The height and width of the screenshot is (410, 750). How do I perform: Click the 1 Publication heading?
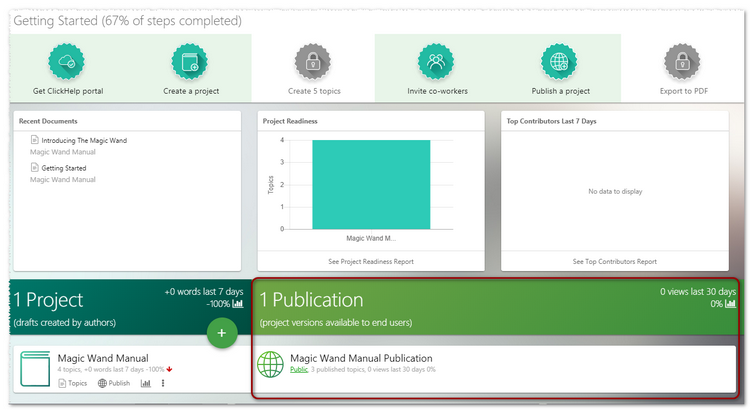click(311, 300)
